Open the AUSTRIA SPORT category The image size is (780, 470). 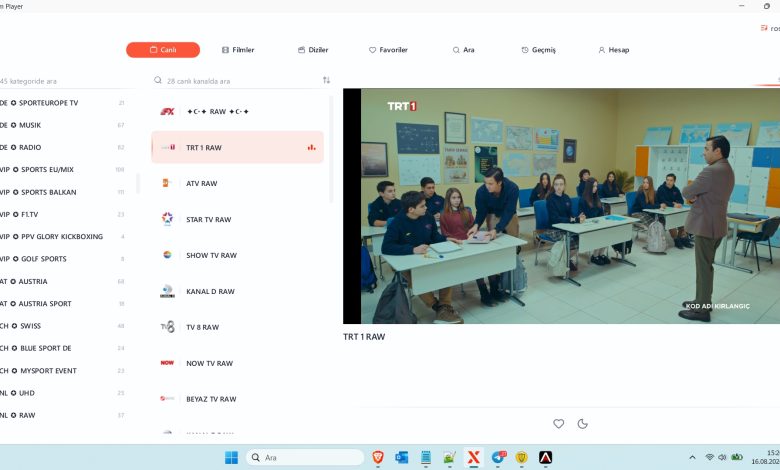[x=64, y=303]
